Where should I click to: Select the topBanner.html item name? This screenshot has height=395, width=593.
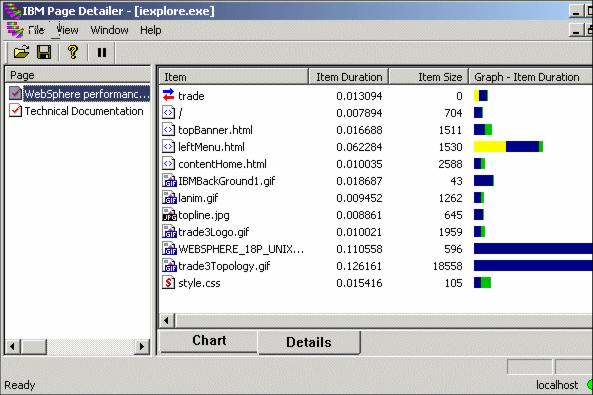215,130
